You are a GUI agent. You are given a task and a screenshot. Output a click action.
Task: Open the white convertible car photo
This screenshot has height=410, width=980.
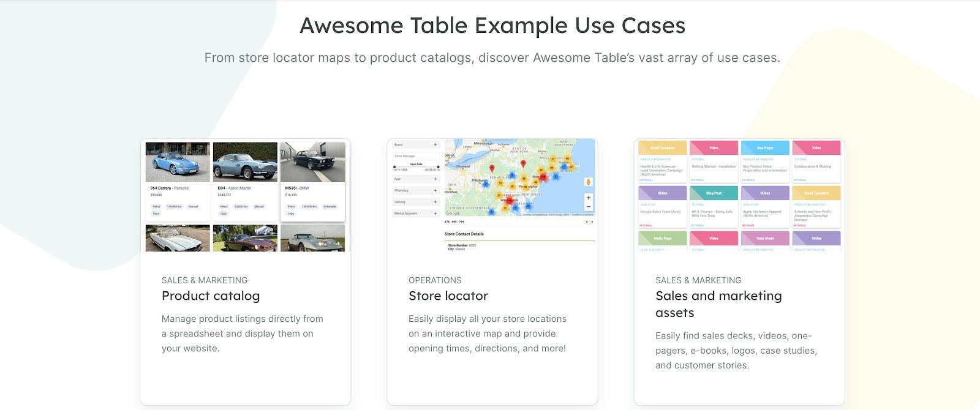(x=178, y=238)
